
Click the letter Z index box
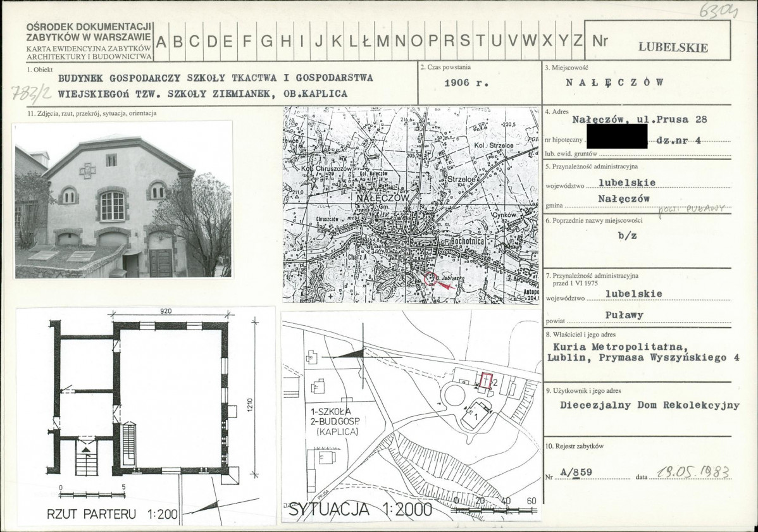(578, 42)
